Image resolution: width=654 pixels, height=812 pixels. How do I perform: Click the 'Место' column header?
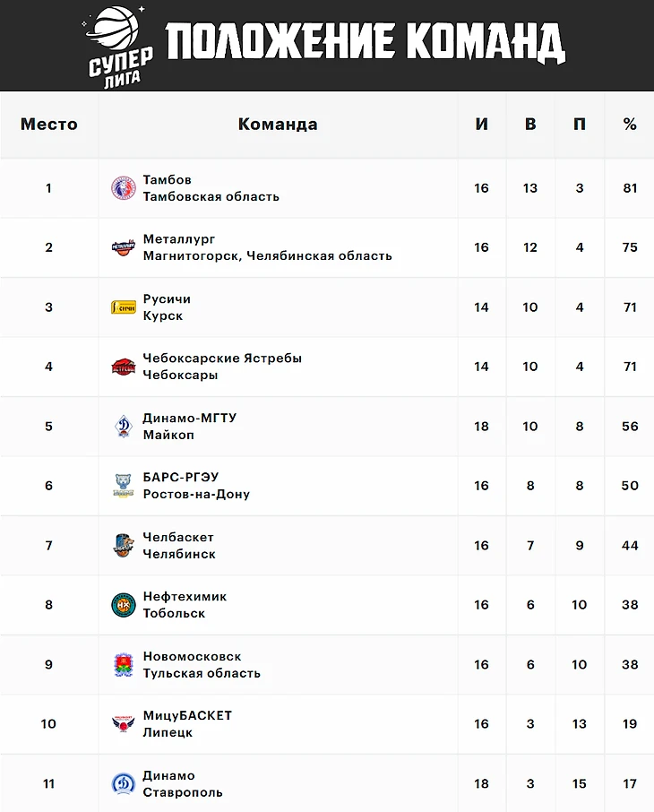(x=49, y=125)
